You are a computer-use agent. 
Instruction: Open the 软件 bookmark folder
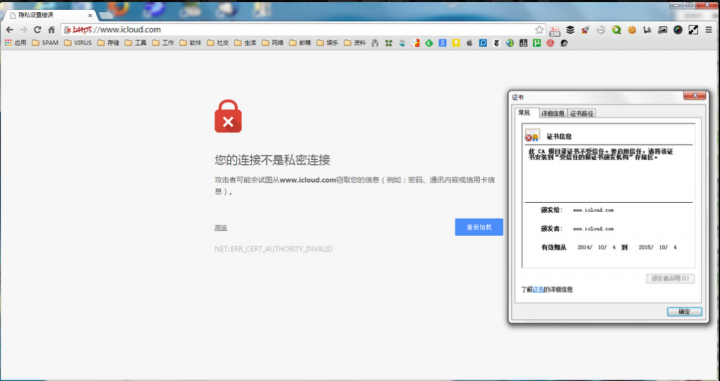pos(191,43)
